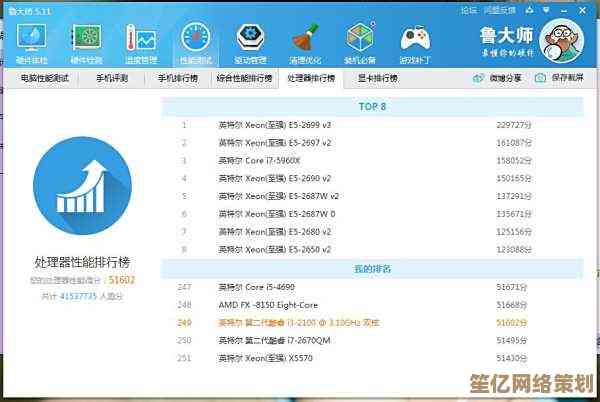Open the 论坛 forum link
The image size is (600, 402).
coord(468,9)
